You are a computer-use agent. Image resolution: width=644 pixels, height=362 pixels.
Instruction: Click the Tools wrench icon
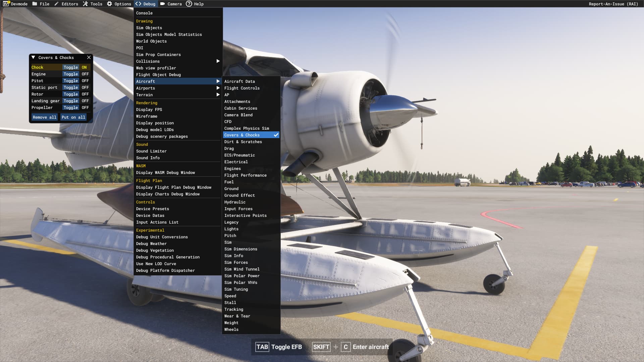click(x=86, y=4)
